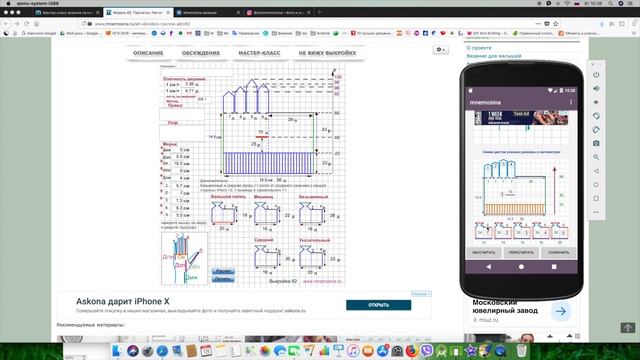Click the emulator volume up icon
The height and width of the screenshot is (360, 640).
click(596, 89)
